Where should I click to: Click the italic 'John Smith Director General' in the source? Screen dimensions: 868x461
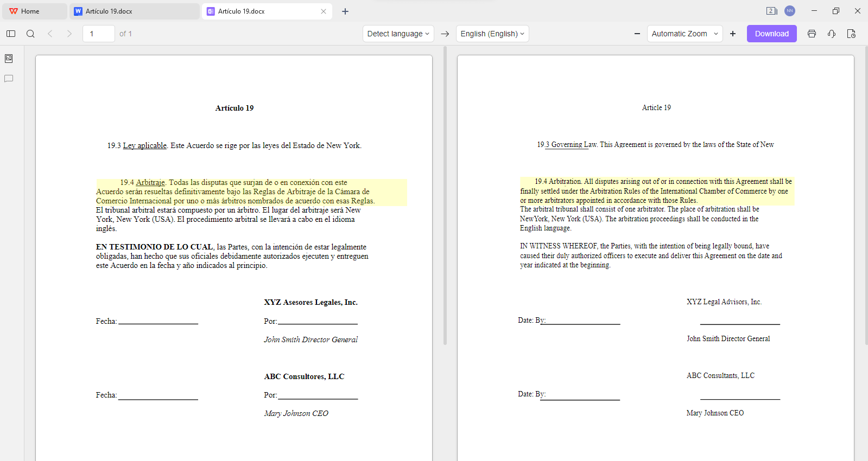coord(311,340)
